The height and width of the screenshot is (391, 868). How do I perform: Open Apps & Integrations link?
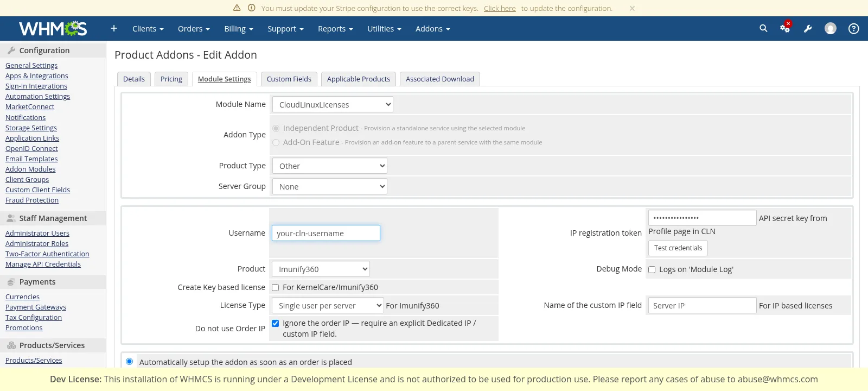tap(37, 75)
